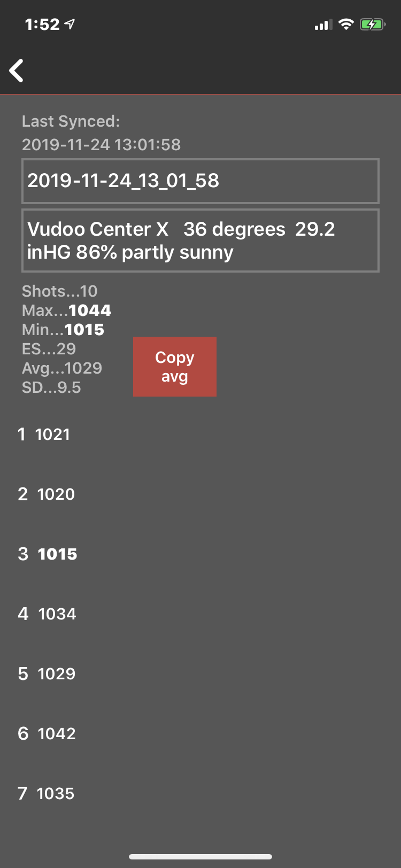Select shot 3 with velocity 1015

(48, 554)
